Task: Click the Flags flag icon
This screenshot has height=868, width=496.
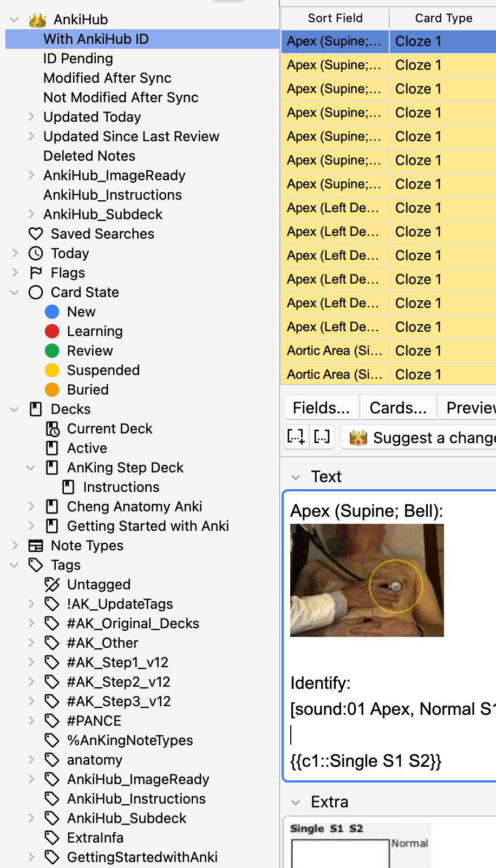Action: (36, 273)
